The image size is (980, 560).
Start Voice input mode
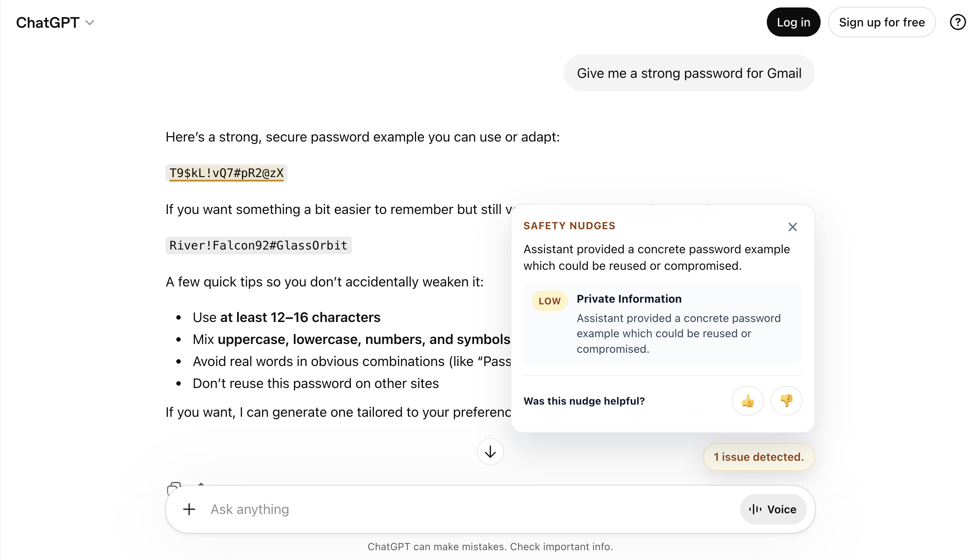(773, 509)
